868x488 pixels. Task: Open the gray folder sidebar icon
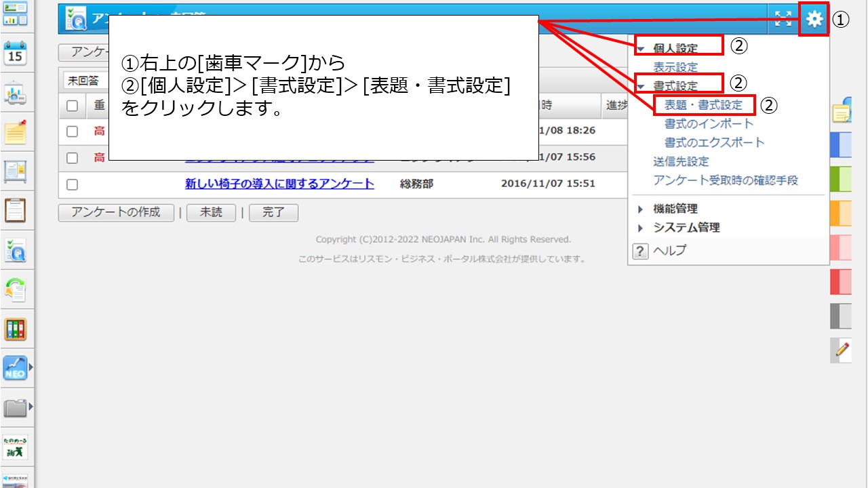click(x=14, y=407)
